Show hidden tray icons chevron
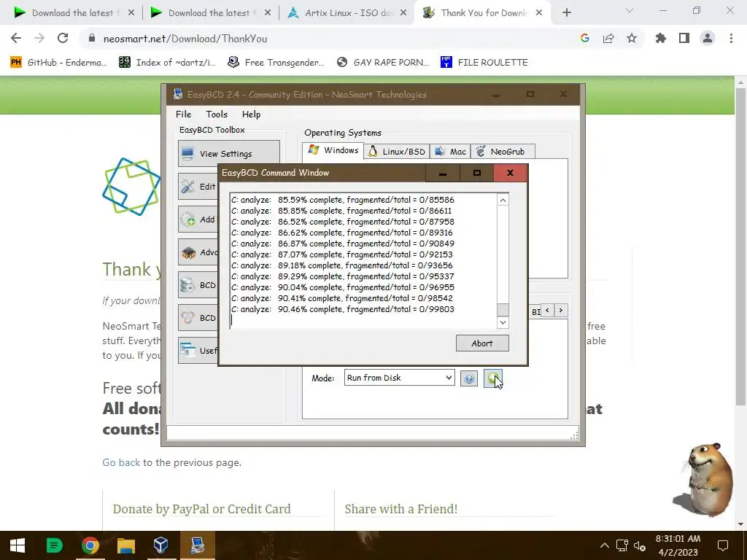Screen dimensions: 747x560 coord(604,545)
